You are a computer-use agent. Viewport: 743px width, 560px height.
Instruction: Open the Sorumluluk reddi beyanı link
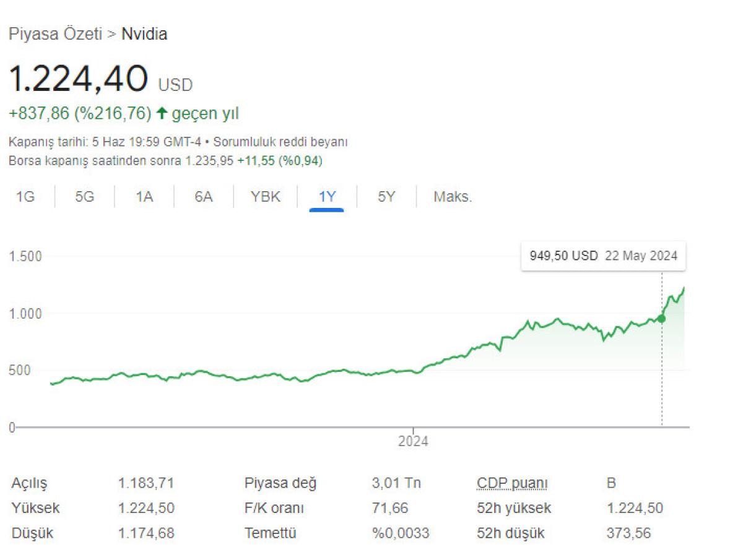(x=280, y=142)
